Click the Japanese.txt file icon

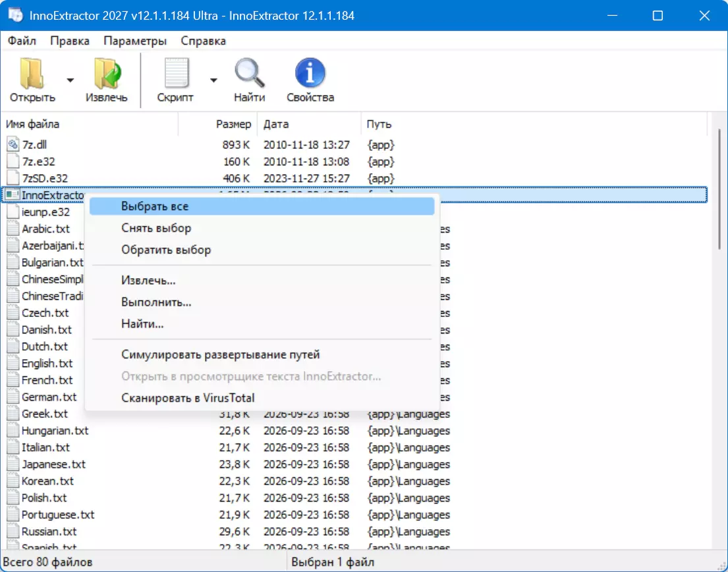(x=13, y=465)
